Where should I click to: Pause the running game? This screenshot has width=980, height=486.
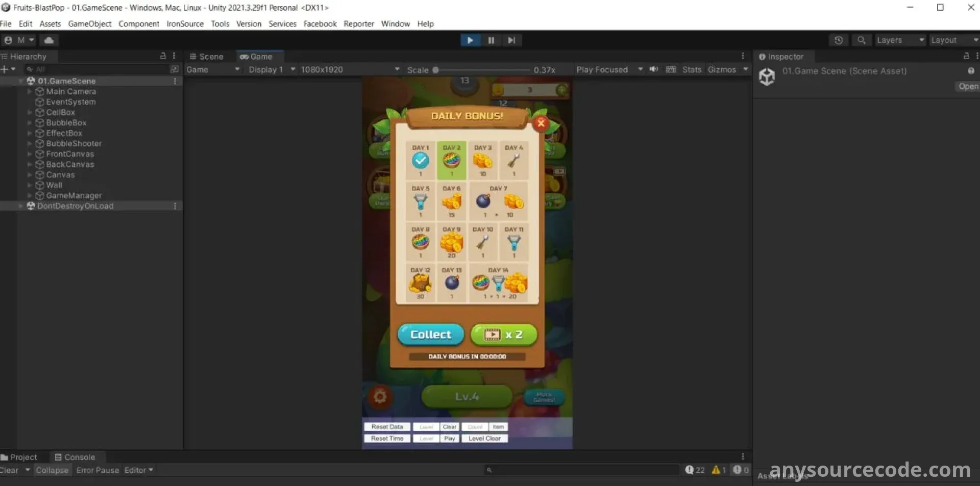tap(491, 40)
